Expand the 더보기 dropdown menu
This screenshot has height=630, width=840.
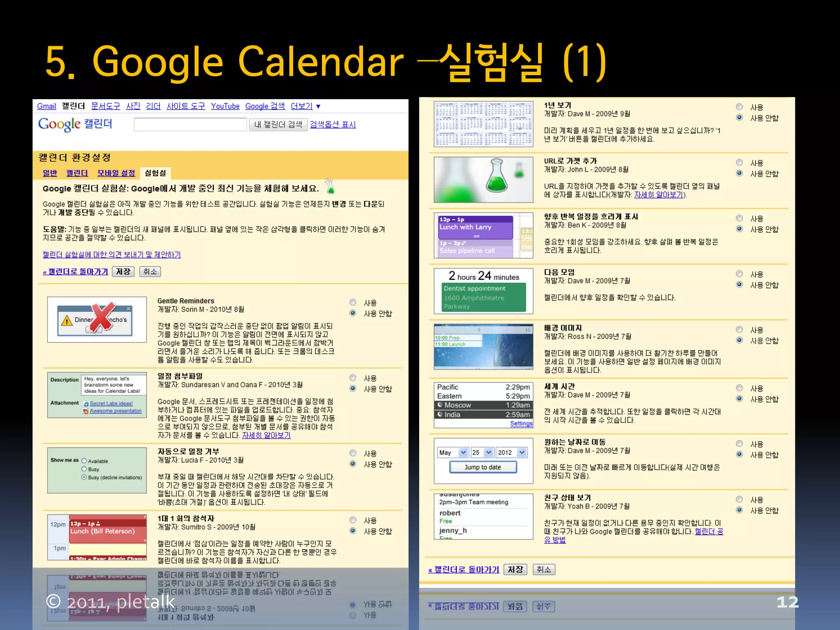pyautogui.click(x=306, y=106)
